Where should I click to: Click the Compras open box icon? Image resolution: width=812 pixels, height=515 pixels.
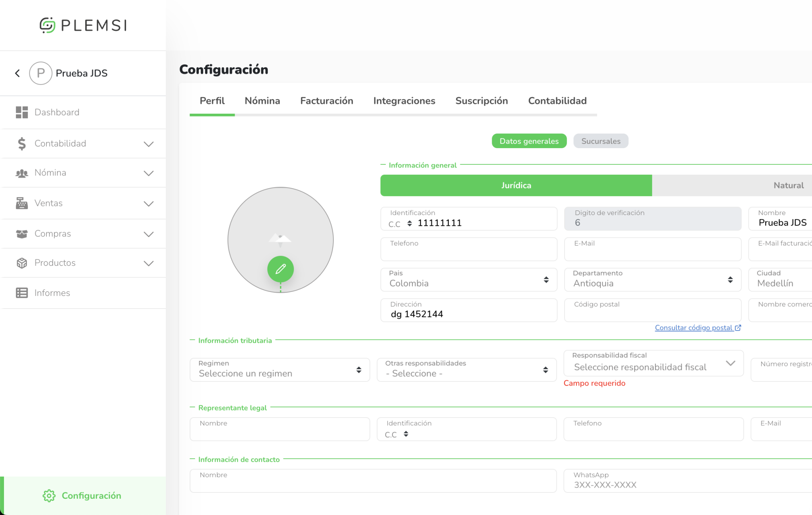tap(22, 234)
